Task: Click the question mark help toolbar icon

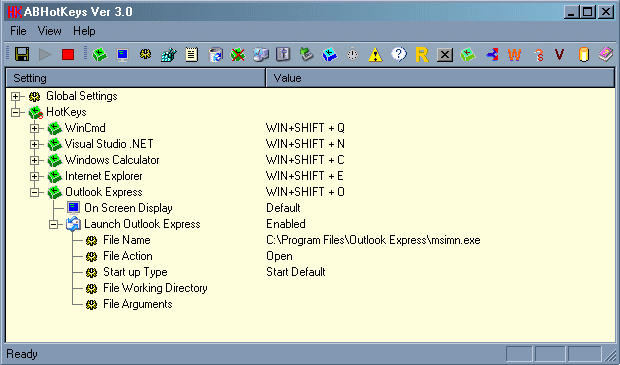Action: (x=399, y=54)
